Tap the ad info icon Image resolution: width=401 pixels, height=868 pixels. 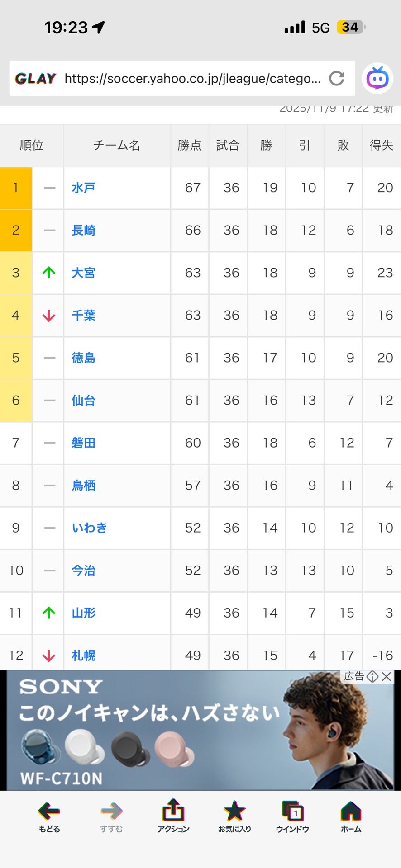(x=372, y=676)
